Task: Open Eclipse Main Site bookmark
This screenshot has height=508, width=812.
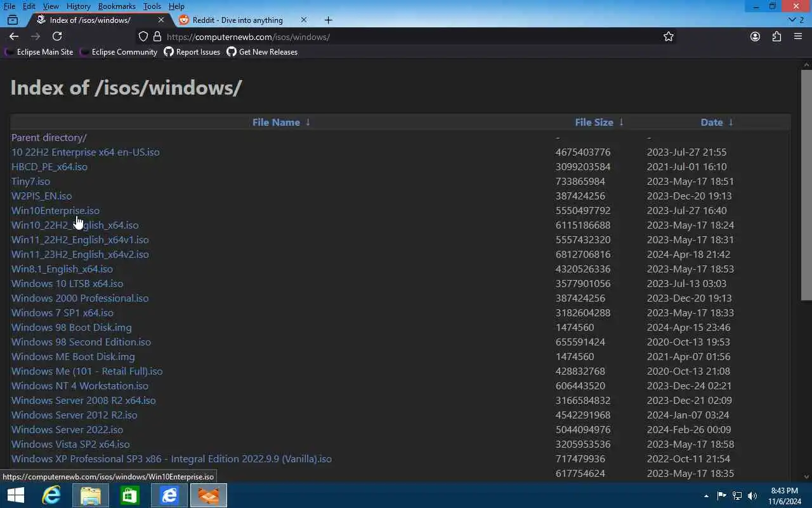Action: (39, 52)
